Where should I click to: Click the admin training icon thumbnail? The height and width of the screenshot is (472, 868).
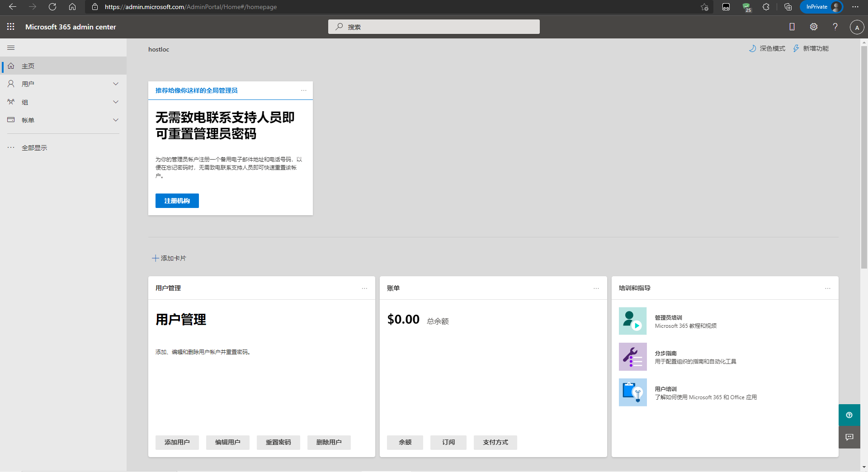pos(632,321)
